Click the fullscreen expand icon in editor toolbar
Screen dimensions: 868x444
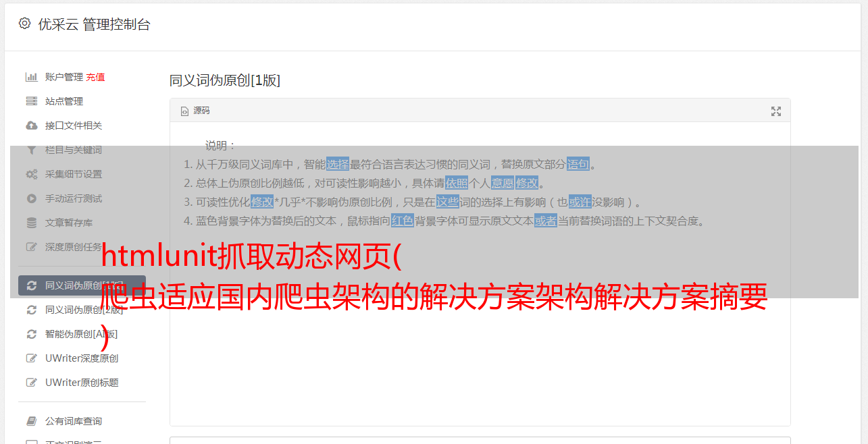[776, 111]
